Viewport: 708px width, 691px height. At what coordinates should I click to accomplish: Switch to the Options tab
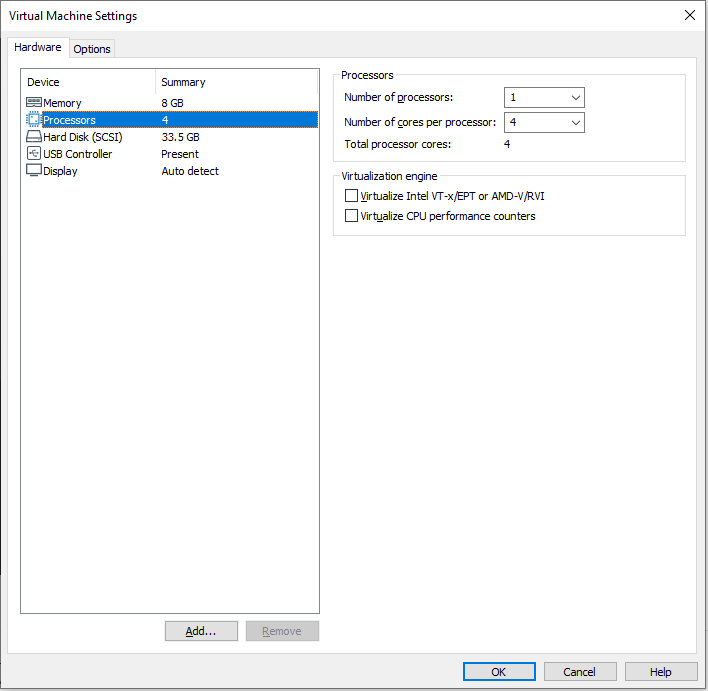92,49
